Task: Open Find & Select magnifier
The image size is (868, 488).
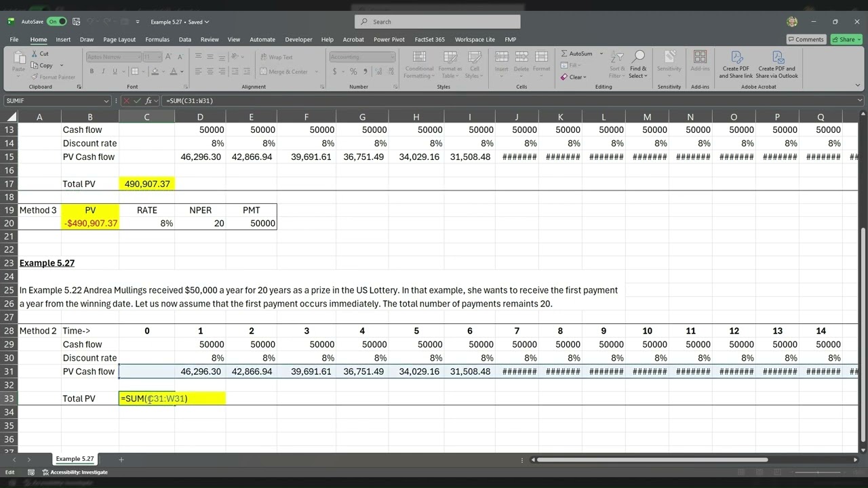Action: click(638, 64)
